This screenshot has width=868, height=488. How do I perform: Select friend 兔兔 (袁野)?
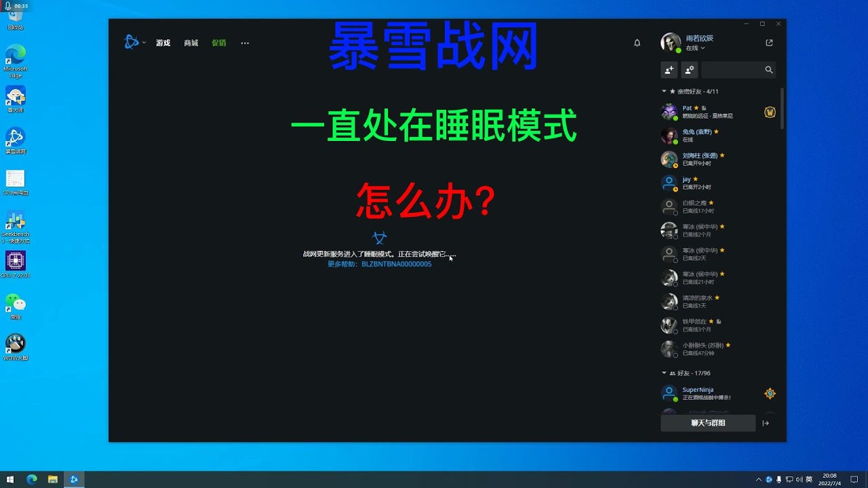click(719, 136)
